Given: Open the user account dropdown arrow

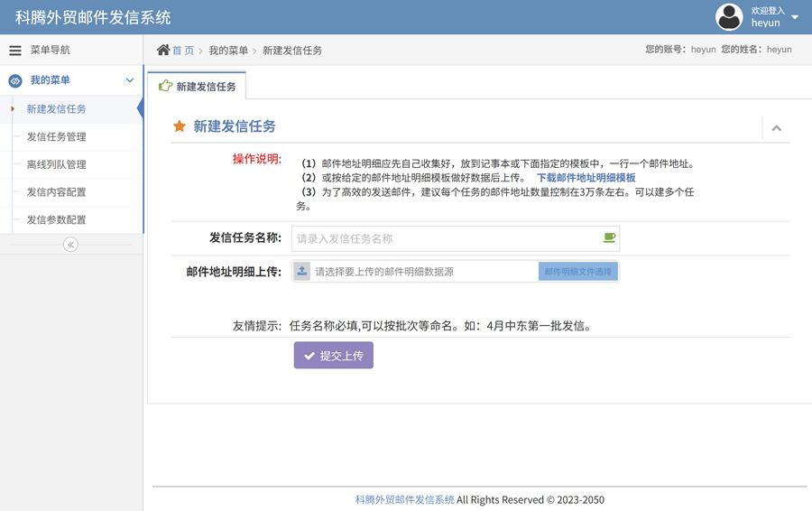Looking at the screenshot, I should click(795, 17).
